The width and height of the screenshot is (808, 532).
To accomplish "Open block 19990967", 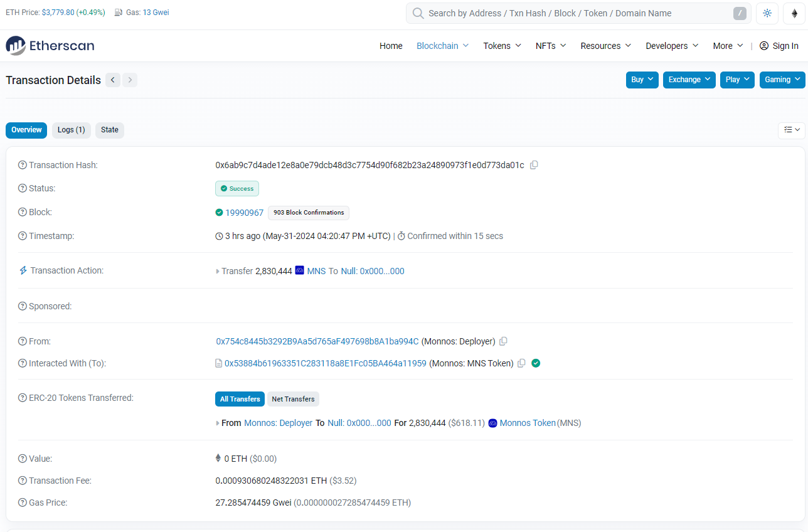I will coord(245,213).
